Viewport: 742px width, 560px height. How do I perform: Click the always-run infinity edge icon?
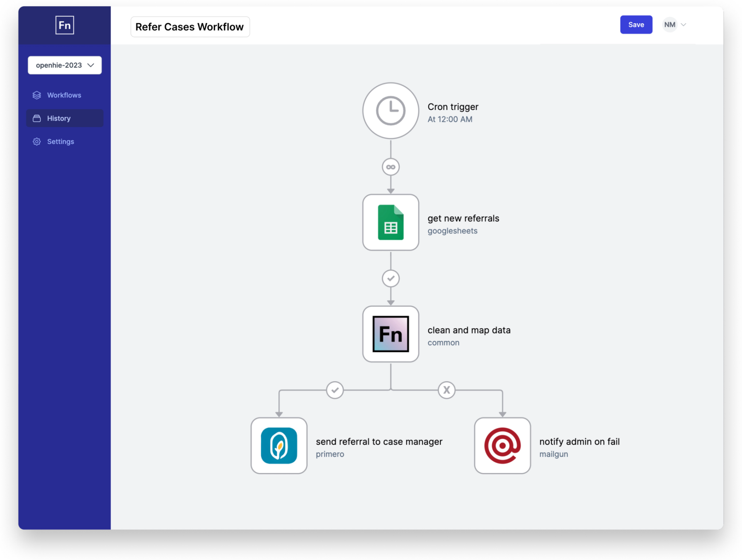pyautogui.click(x=390, y=167)
